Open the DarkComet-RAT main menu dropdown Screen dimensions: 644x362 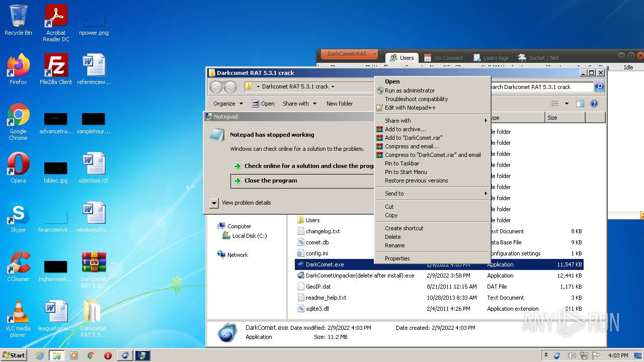350,54
